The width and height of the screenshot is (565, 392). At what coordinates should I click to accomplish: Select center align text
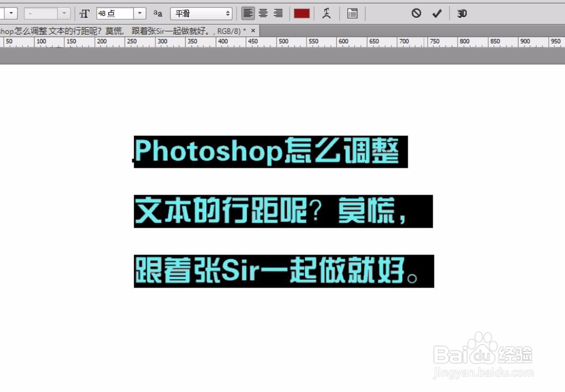(x=263, y=14)
